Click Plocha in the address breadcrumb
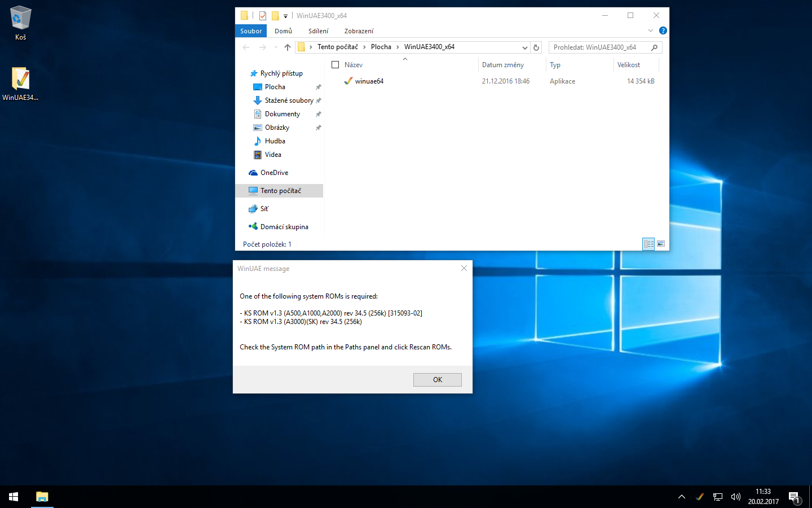The height and width of the screenshot is (508, 812). coord(381,47)
